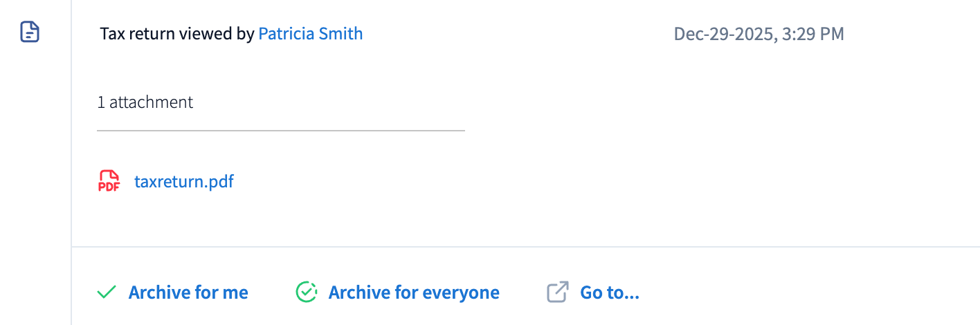The width and height of the screenshot is (980, 325).
Task: Open the taxreturn.pdf attachment
Action: click(x=183, y=182)
